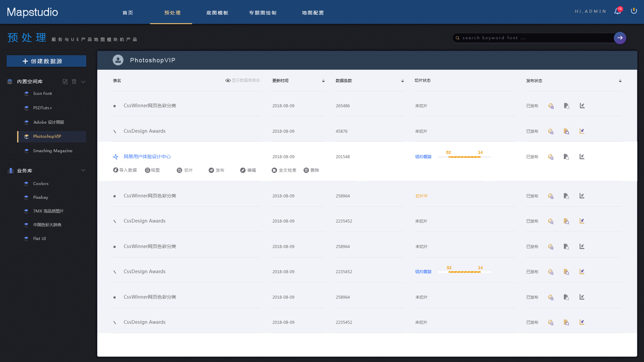Click the 创建数据源 button
The height and width of the screenshot is (362, 644).
[46, 61]
